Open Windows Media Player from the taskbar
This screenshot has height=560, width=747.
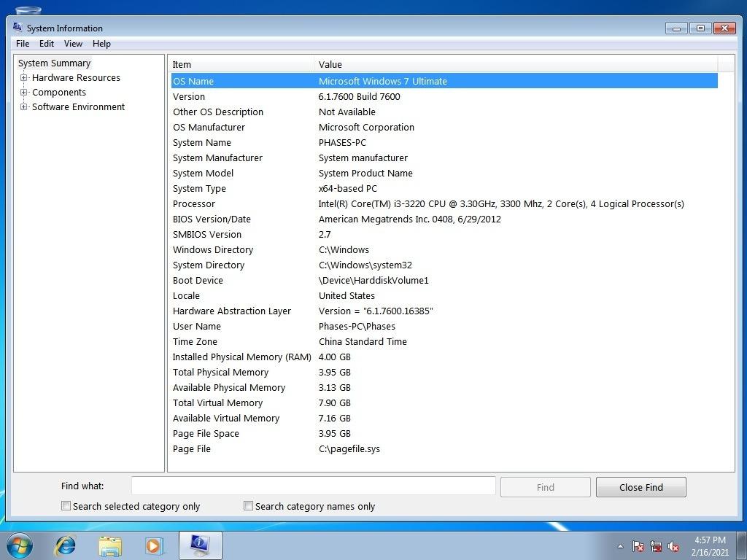tap(154, 545)
